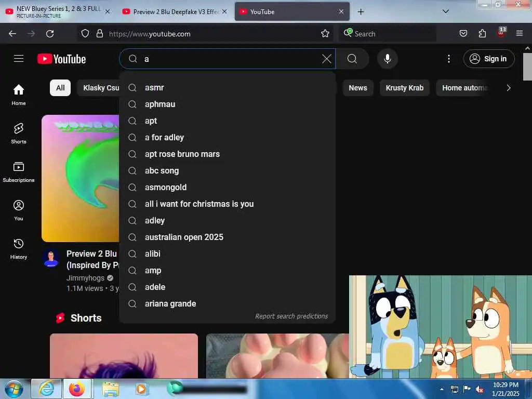Switch to Preview 2 Blu Deepfake tab
Image resolution: width=532 pixels, height=399 pixels.
pos(175,11)
